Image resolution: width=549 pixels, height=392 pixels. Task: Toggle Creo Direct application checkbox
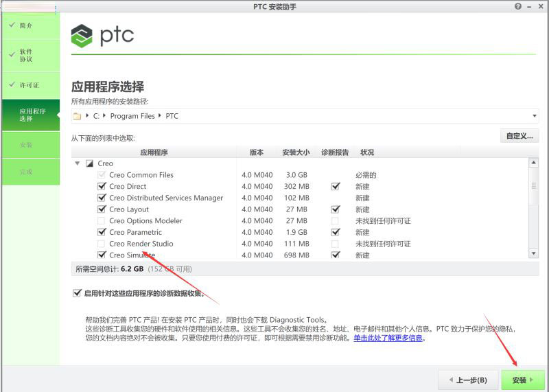pyautogui.click(x=102, y=186)
